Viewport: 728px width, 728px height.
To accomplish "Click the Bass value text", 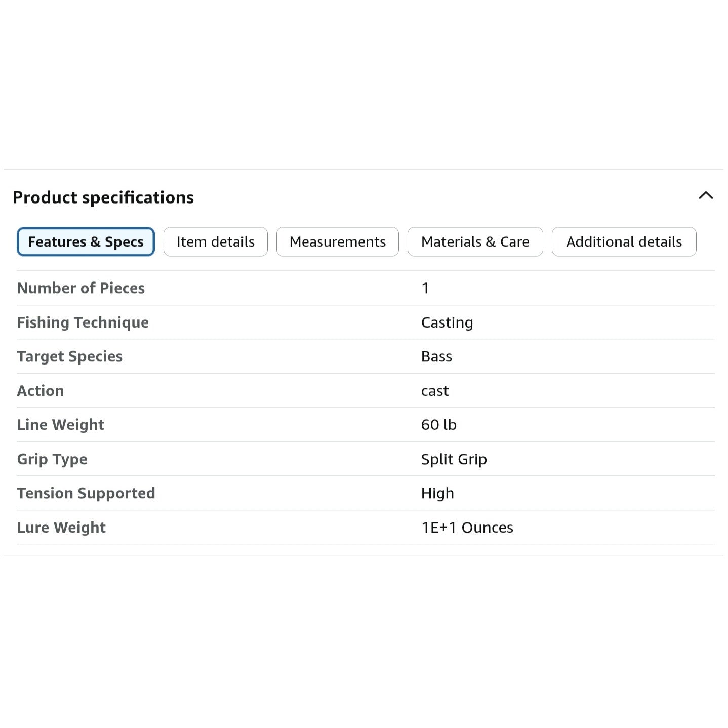I will (x=436, y=356).
